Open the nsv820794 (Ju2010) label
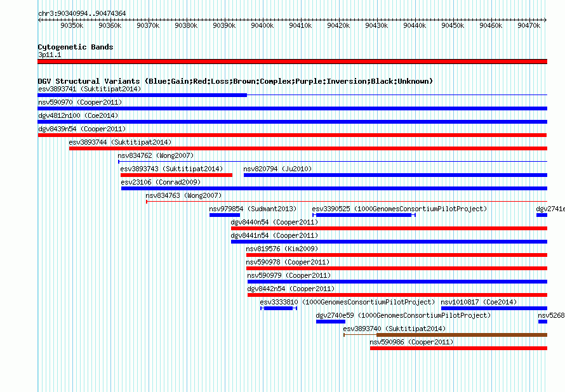 click(x=277, y=169)
